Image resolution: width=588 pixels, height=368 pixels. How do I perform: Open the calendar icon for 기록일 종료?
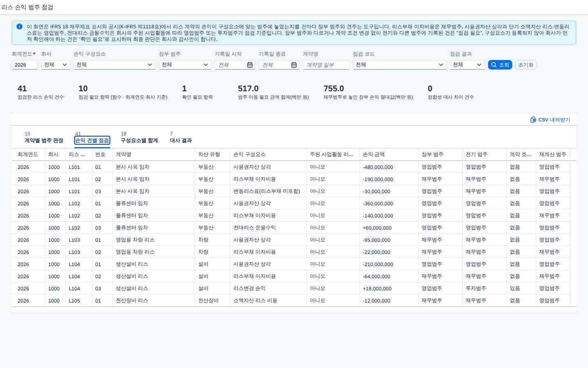point(294,65)
